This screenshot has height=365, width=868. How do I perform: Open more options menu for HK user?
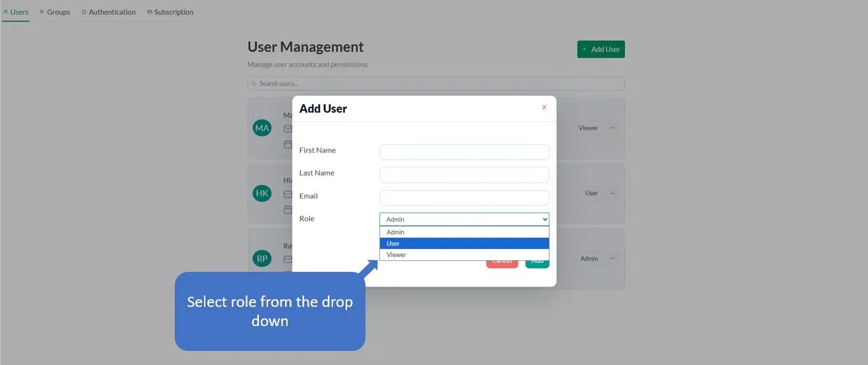coord(613,193)
